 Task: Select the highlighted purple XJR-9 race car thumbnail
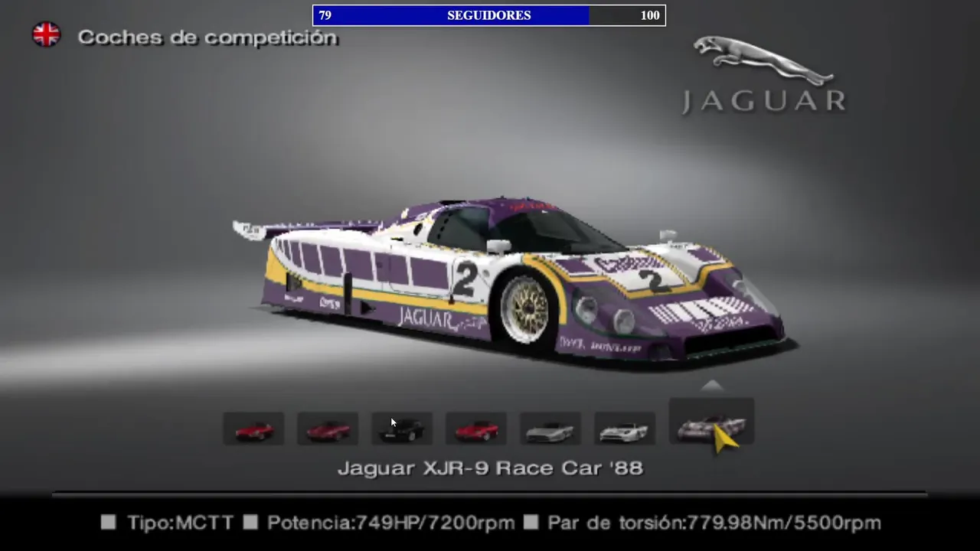tap(711, 422)
